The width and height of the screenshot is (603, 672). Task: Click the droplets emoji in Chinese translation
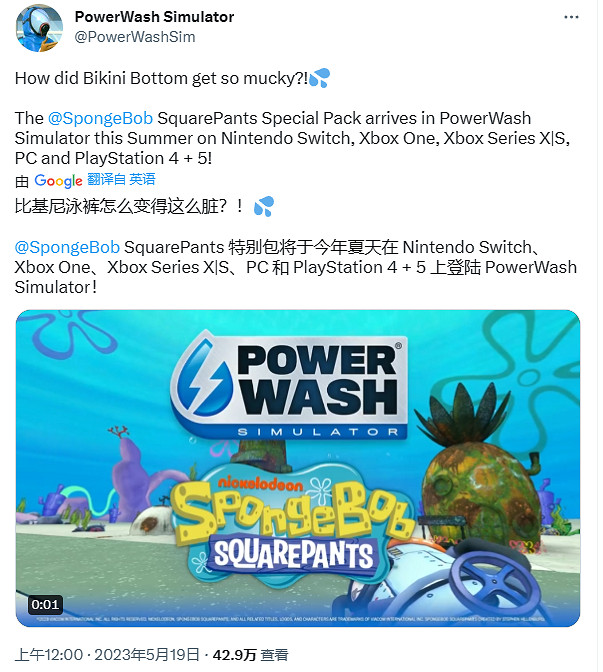pyautogui.click(x=264, y=207)
